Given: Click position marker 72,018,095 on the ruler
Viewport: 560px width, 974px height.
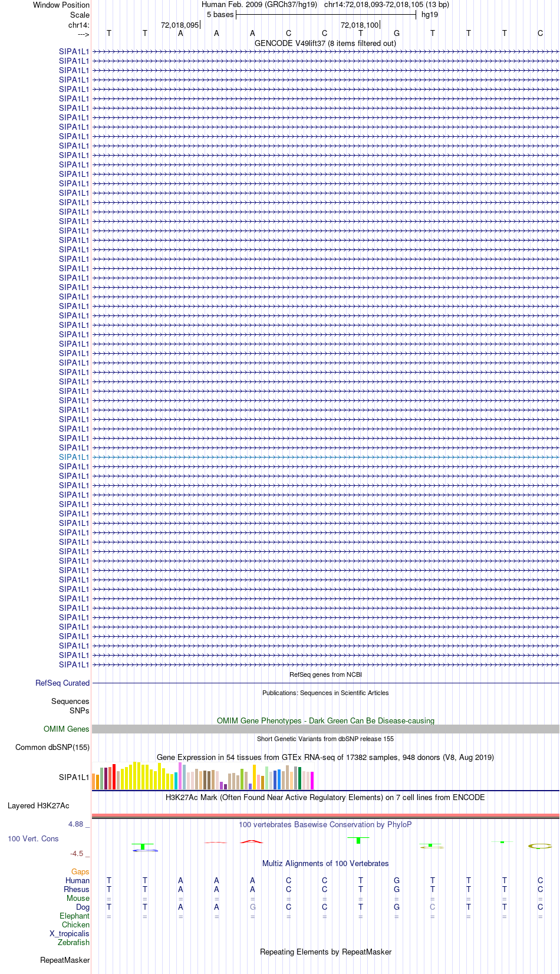Looking at the screenshot, I should (x=180, y=25).
